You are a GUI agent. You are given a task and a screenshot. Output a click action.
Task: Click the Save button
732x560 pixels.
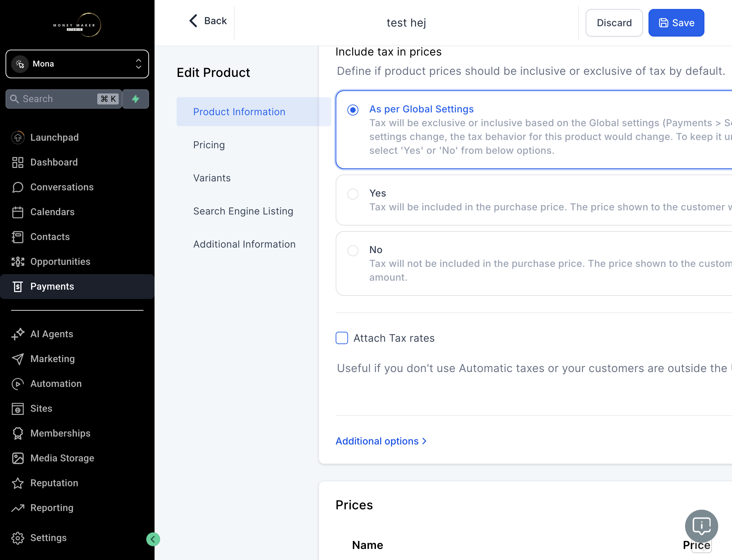pyautogui.click(x=676, y=23)
